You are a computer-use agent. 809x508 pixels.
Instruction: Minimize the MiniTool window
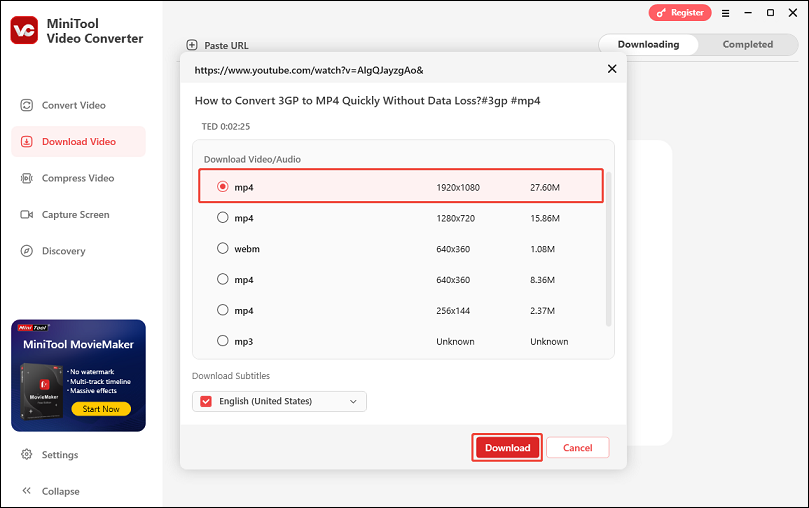click(x=748, y=13)
